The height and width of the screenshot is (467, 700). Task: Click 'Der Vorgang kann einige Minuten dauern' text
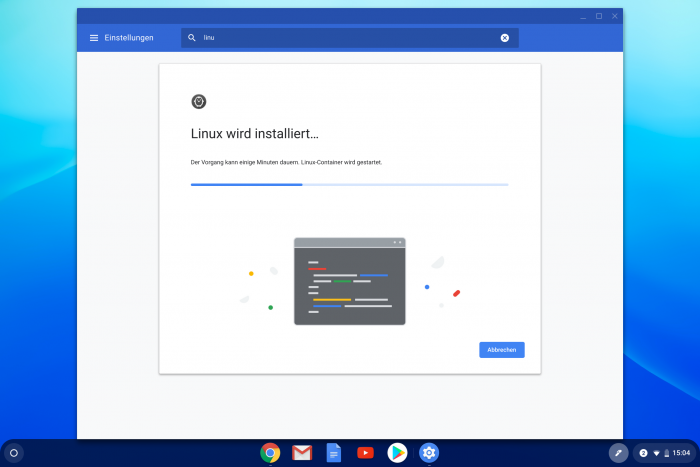[245, 163]
